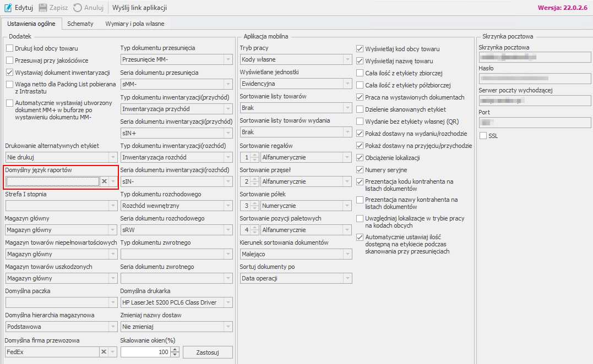The image size is (593, 364).
Task: Click the Anuluj undo arrow icon
Action: pyautogui.click(x=78, y=8)
